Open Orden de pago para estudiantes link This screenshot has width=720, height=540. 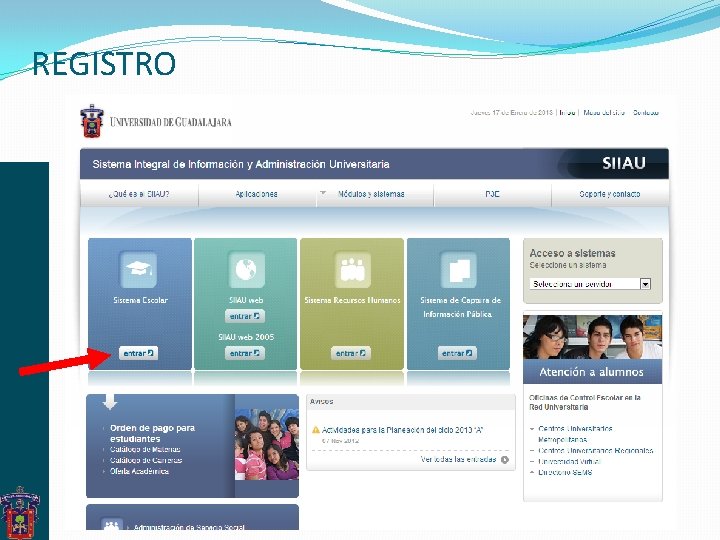tap(152, 433)
